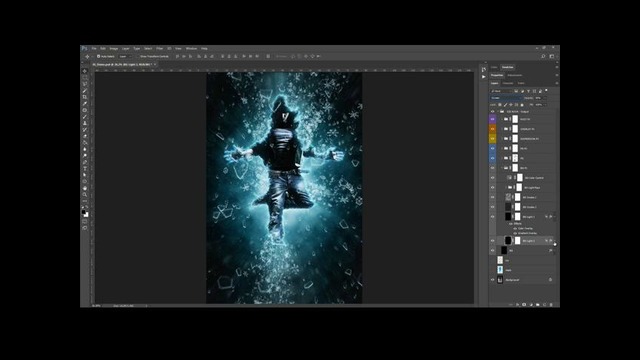Image resolution: width=640 pixels, height=360 pixels.
Task: Select the Eyedropper tool
Action: coord(85,104)
